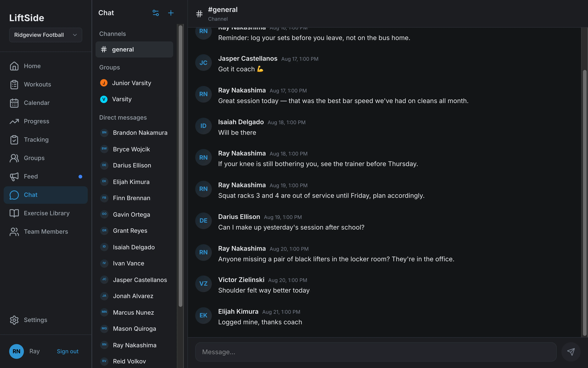Image resolution: width=588 pixels, height=368 pixels.
Task: Click Isaiah Delgado's ID message avatar
Action: [203, 126]
